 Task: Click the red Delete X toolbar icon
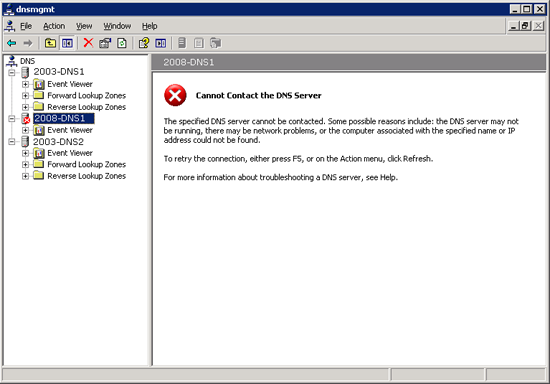[88, 43]
